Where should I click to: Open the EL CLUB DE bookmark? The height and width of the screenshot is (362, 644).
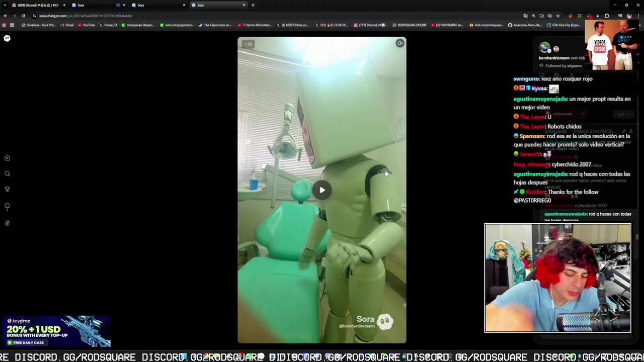[332, 25]
